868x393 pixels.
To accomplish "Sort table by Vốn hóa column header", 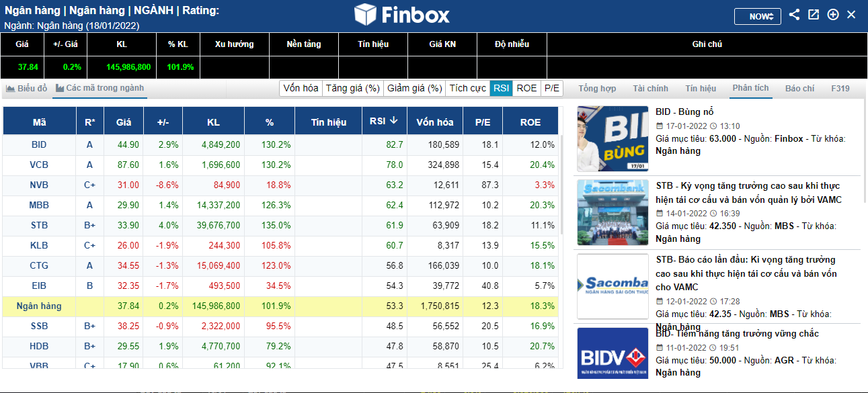I will coord(435,122).
